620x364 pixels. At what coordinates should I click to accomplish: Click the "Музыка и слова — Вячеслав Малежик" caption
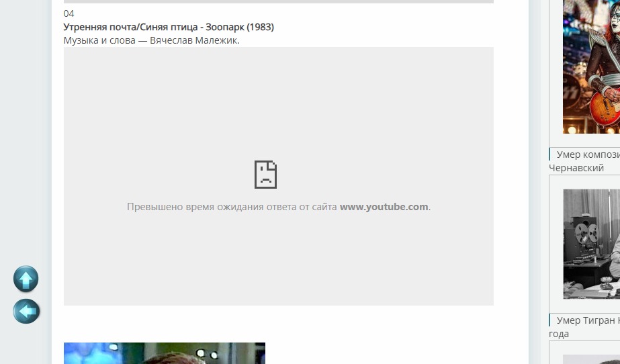(151, 40)
